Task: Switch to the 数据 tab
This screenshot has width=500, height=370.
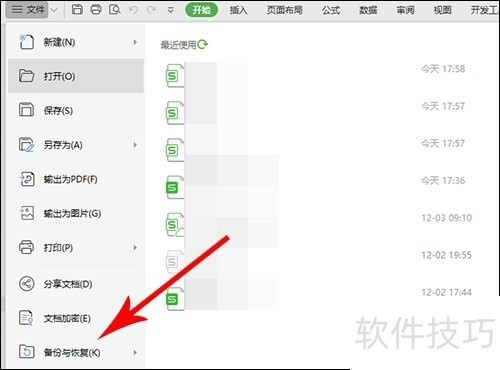Action: pyautogui.click(x=368, y=10)
